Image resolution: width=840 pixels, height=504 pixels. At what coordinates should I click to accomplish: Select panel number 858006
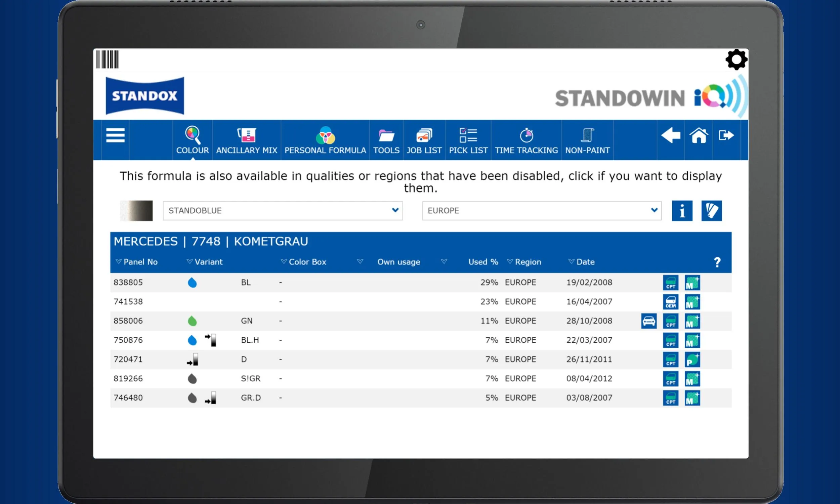[x=128, y=321]
